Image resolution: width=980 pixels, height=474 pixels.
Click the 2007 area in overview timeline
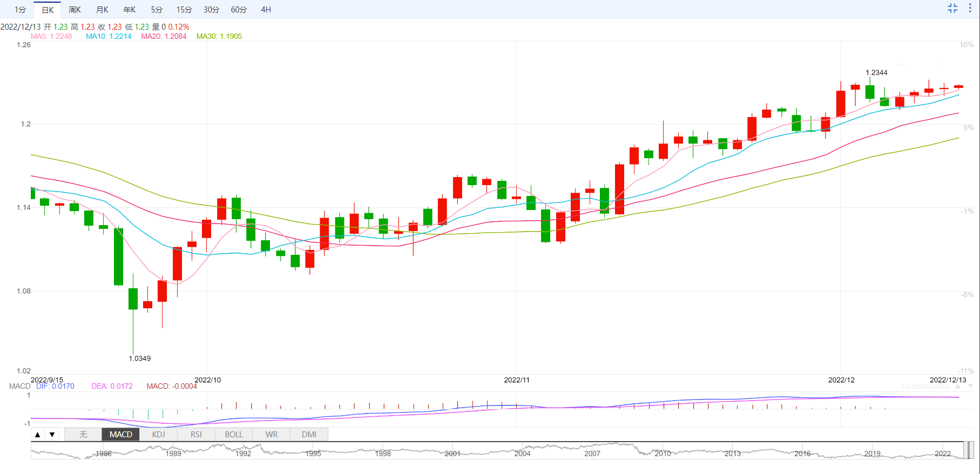592,453
